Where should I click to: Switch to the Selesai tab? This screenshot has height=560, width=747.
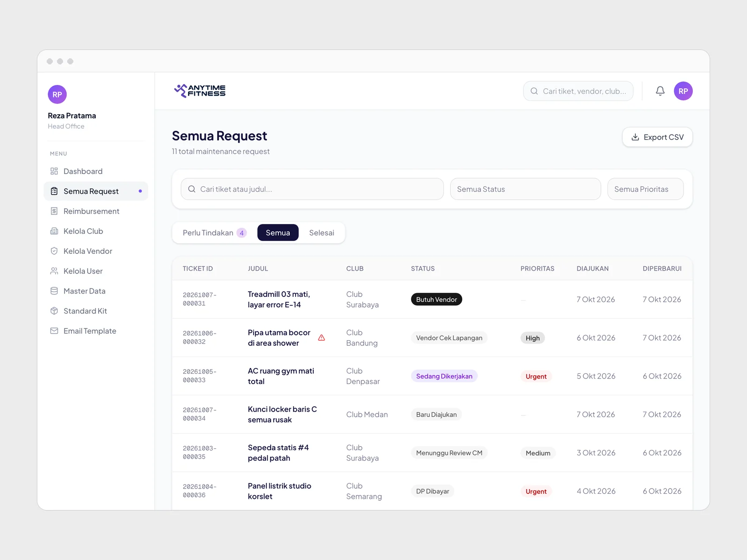tap(322, 233)
